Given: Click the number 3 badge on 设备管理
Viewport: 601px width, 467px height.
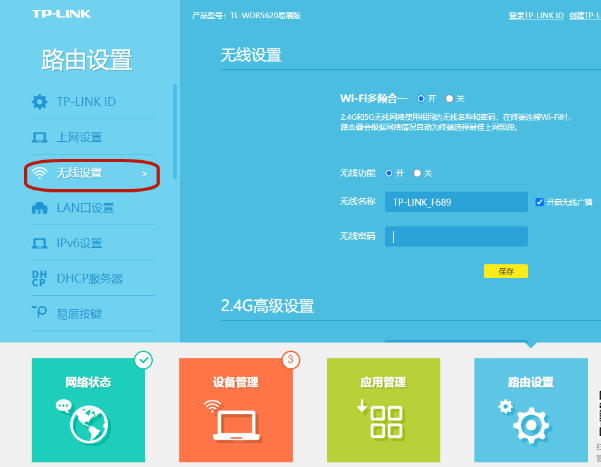Looking at the screenshot, I should point(291,360).
